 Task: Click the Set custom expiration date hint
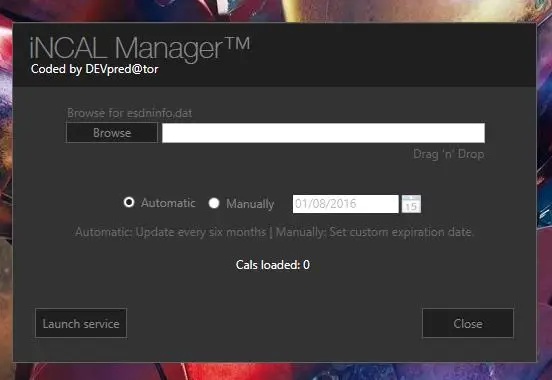tap(374, 232)
